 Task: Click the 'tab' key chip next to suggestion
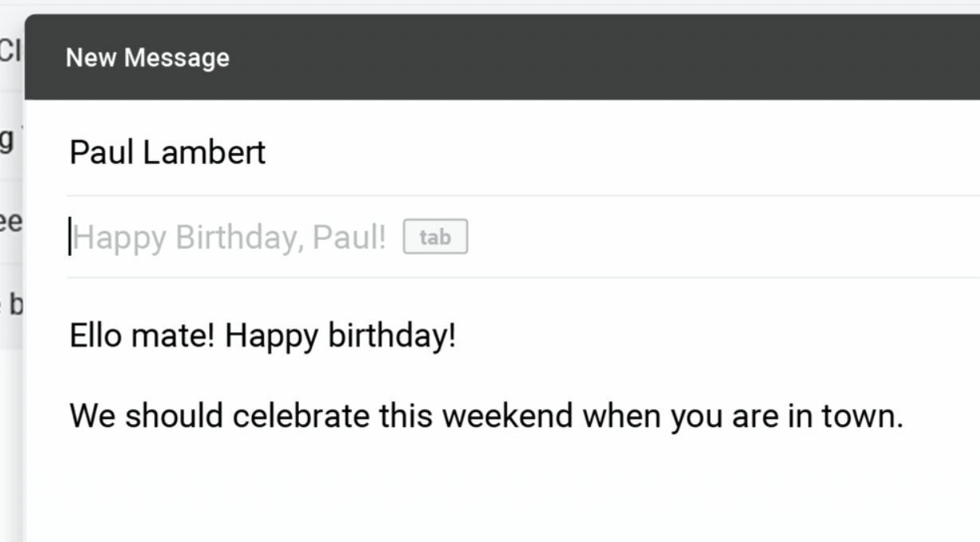coord(435,236)
